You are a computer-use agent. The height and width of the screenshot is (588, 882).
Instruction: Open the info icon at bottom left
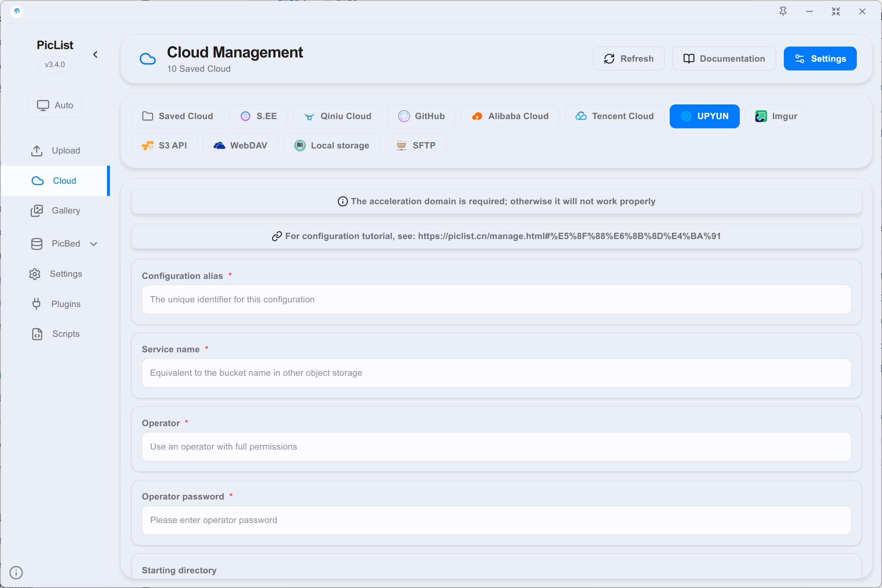[x=16, y=572]
